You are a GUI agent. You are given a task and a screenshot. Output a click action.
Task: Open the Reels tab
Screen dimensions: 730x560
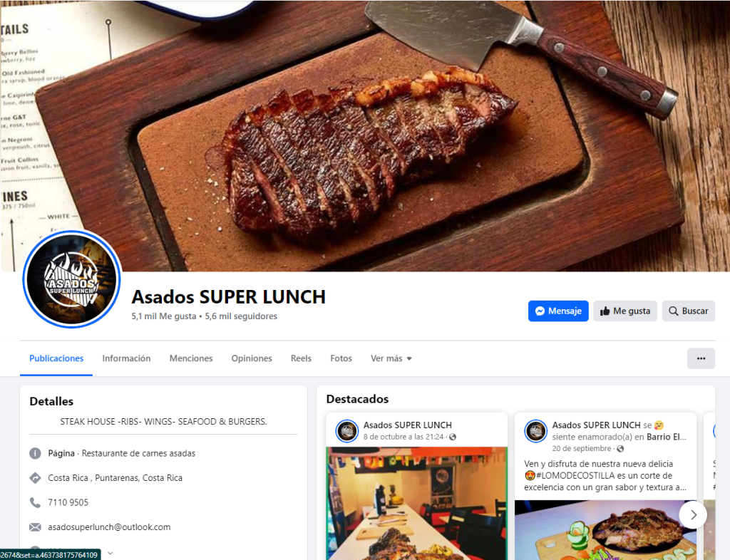(301, 358)
